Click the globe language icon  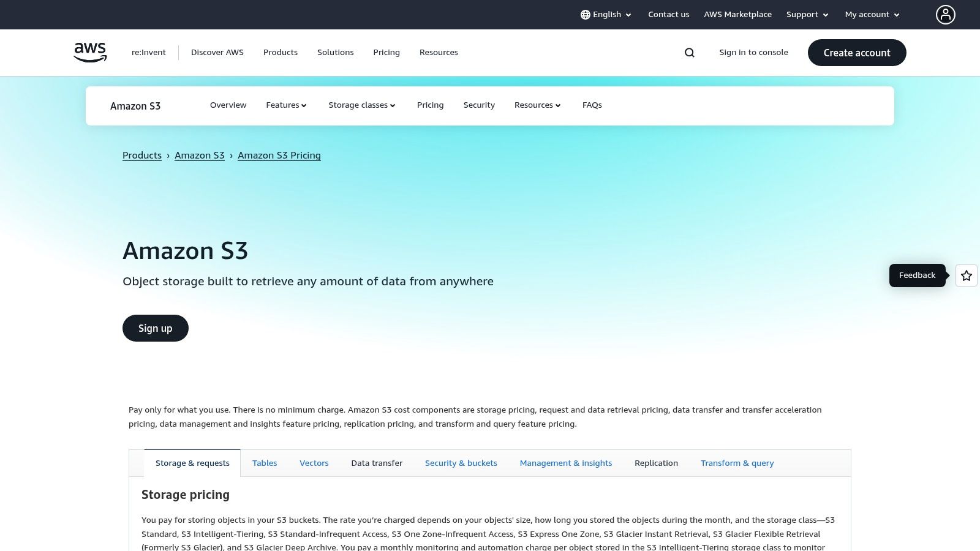(586, 14)
